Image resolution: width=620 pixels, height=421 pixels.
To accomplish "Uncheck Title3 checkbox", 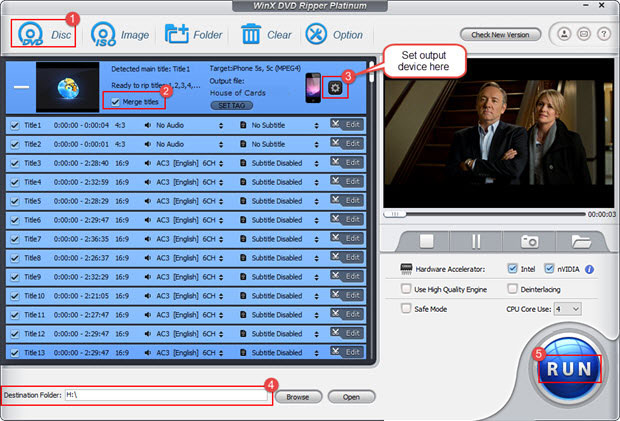I will point(15,163).
